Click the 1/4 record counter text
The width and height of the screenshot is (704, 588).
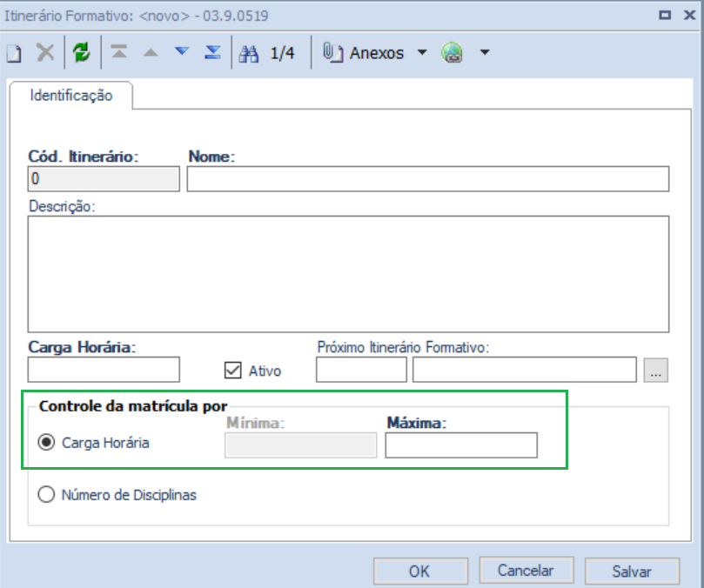coord(282,53)
